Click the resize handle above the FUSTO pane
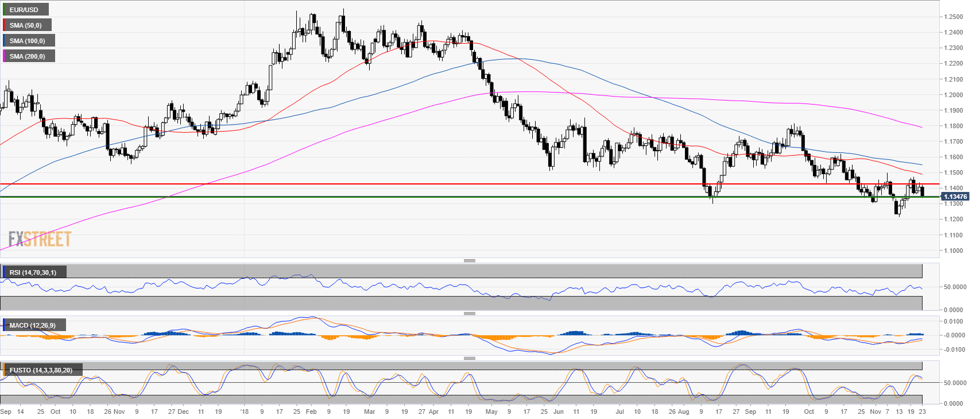This screenshot has height=419, width=980. 469,358
